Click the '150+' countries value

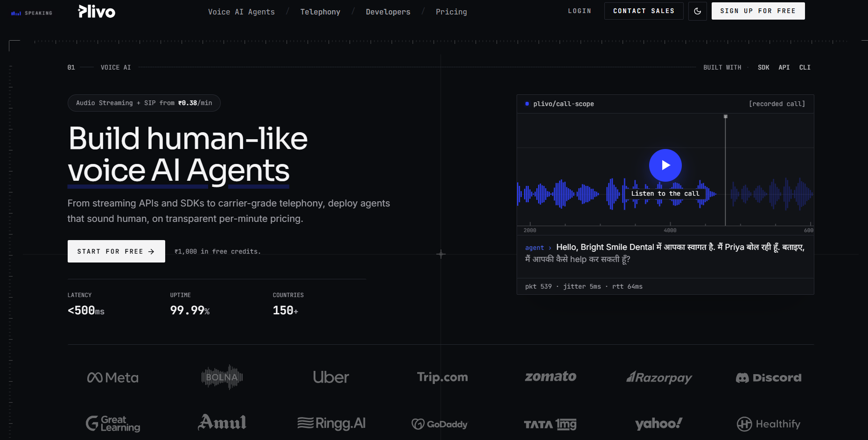coord(286,311)
